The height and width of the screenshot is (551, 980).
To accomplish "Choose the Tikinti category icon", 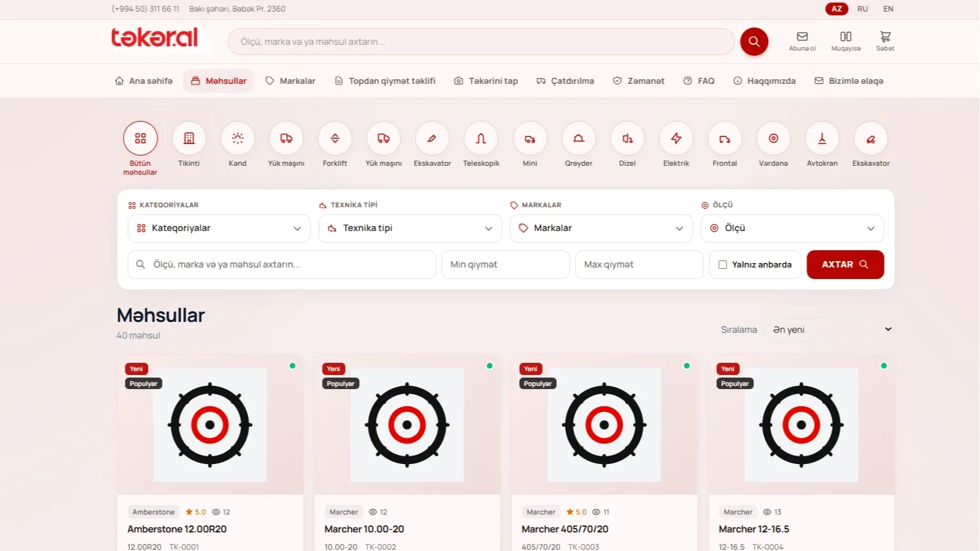I will [189, 138].
